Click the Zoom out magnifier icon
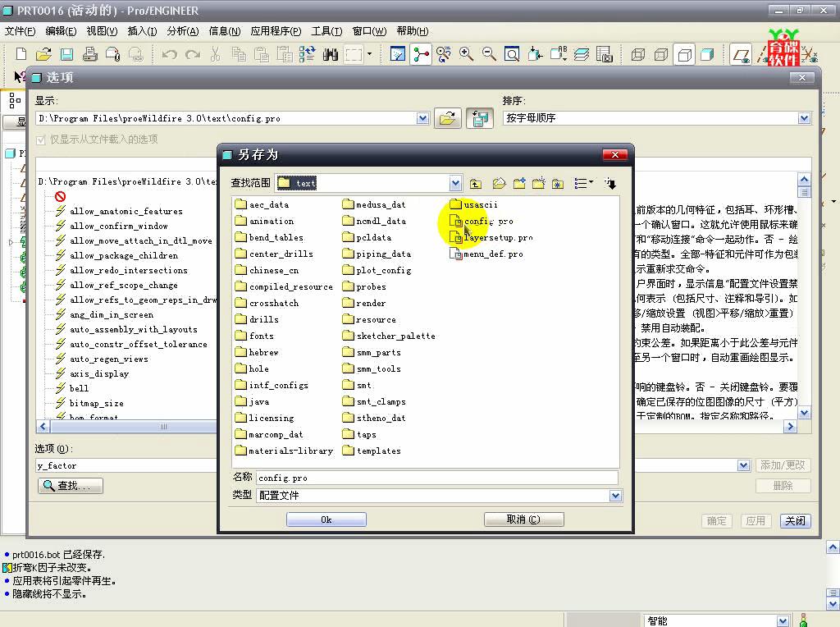Image resolution: width=840 pixels, height=627 pixels. coord(489,54)
